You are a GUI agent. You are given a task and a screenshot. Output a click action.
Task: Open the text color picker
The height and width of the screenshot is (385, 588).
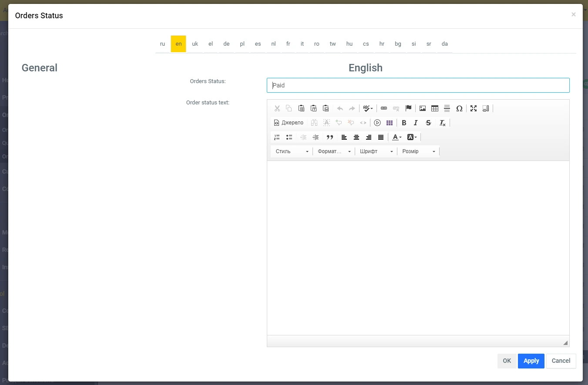pos(396,137)
